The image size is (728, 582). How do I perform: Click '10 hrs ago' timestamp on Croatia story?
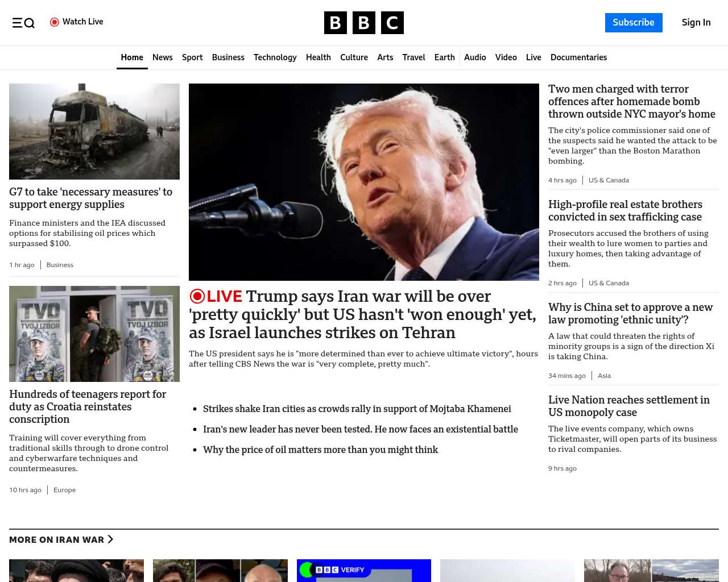tap(25, 490)
